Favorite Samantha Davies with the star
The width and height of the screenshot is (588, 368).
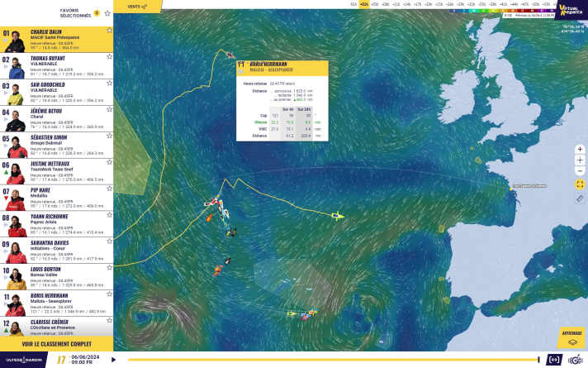109,241
